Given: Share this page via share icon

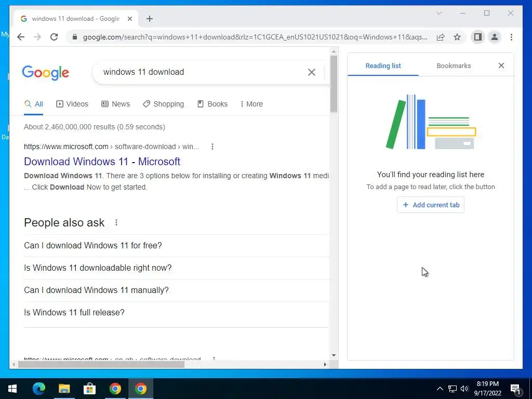Looking at the screenshot, I should click(441, 37).
